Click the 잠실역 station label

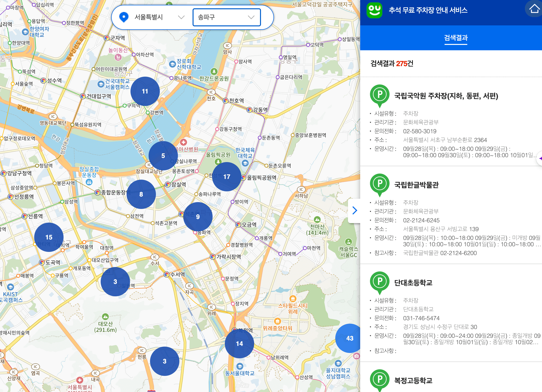(179, 185)
